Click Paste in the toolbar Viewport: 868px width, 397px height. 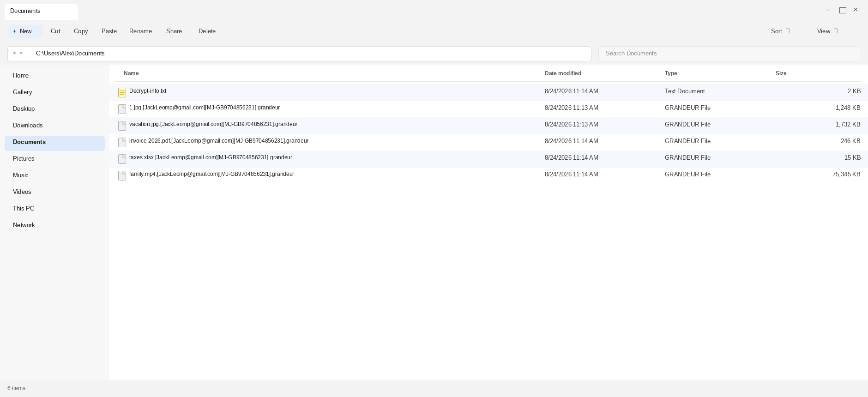[x=109, y=31]
